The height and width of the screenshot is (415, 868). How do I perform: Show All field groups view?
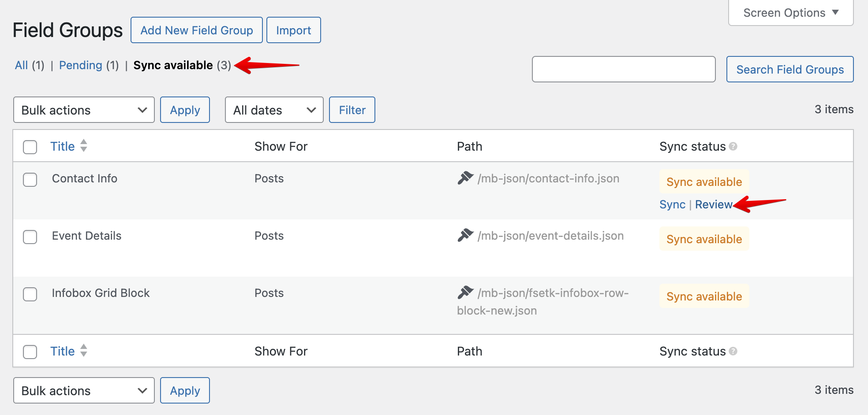point(21,65)
